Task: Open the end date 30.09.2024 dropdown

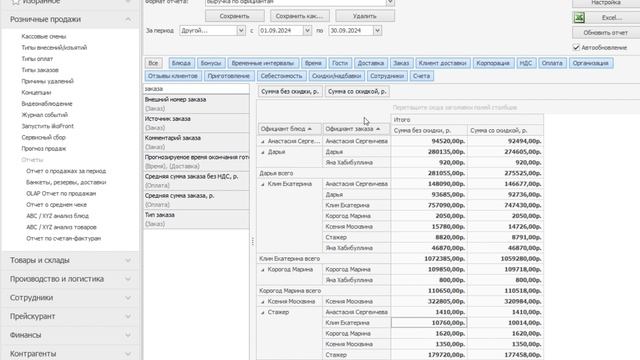Action: (x=378, y=31)
